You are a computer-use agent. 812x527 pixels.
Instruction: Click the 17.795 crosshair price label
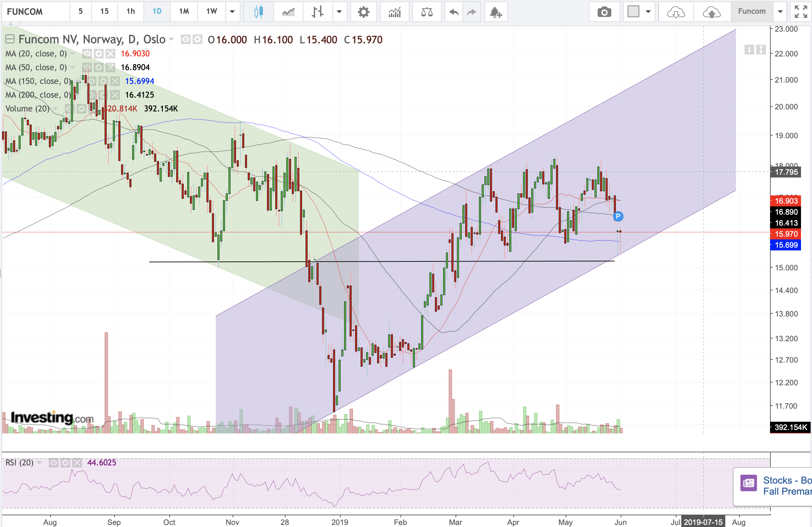786,172
